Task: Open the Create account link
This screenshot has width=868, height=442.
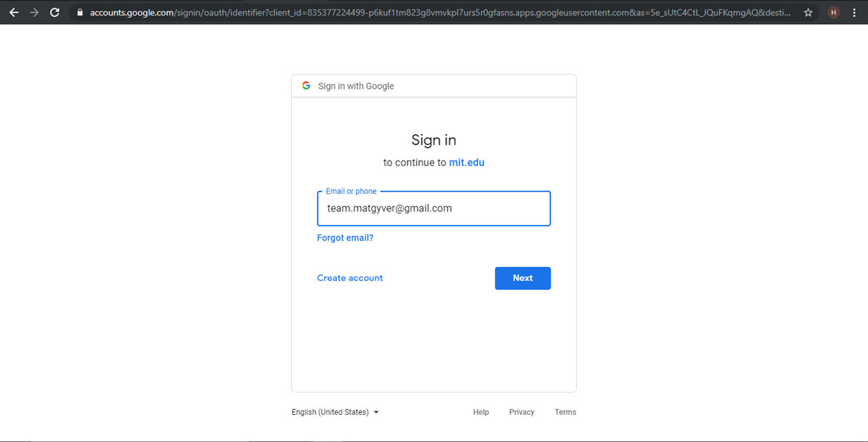Action: (350, 278)
